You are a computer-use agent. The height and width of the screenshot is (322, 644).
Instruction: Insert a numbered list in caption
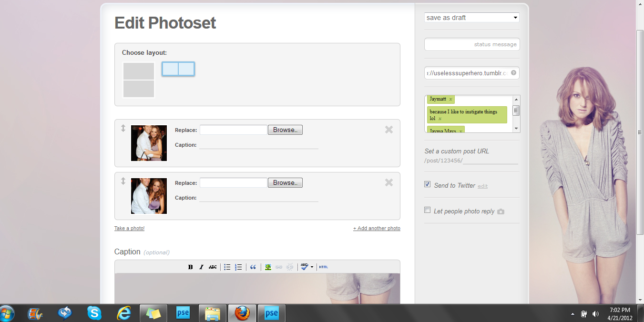pyautogui.click(x=238, y=267)
